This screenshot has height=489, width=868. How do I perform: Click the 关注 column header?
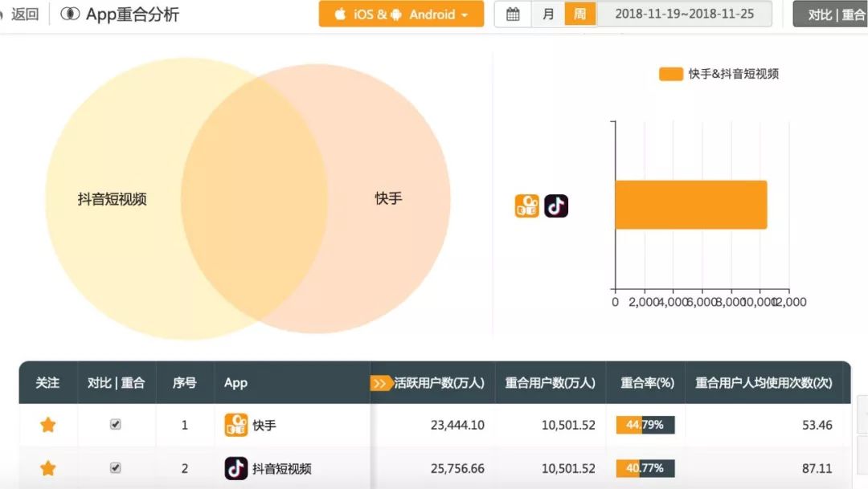[x=47, y=383]
